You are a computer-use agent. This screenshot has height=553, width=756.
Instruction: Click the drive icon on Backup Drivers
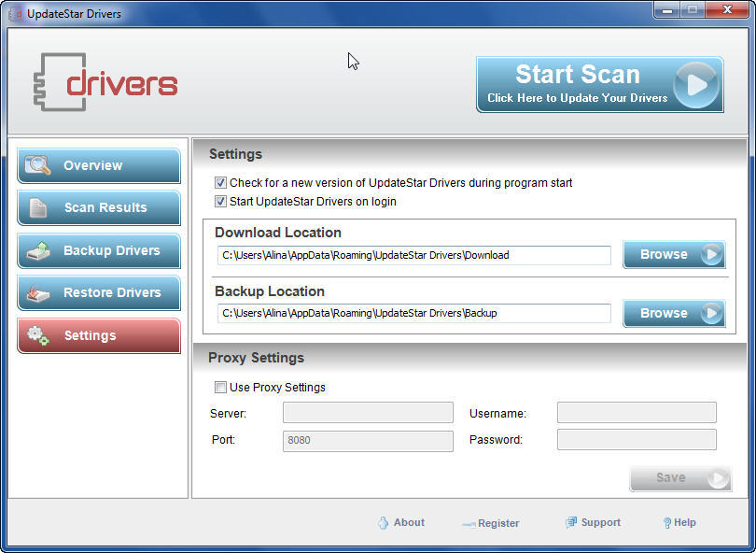pos(38,250)
